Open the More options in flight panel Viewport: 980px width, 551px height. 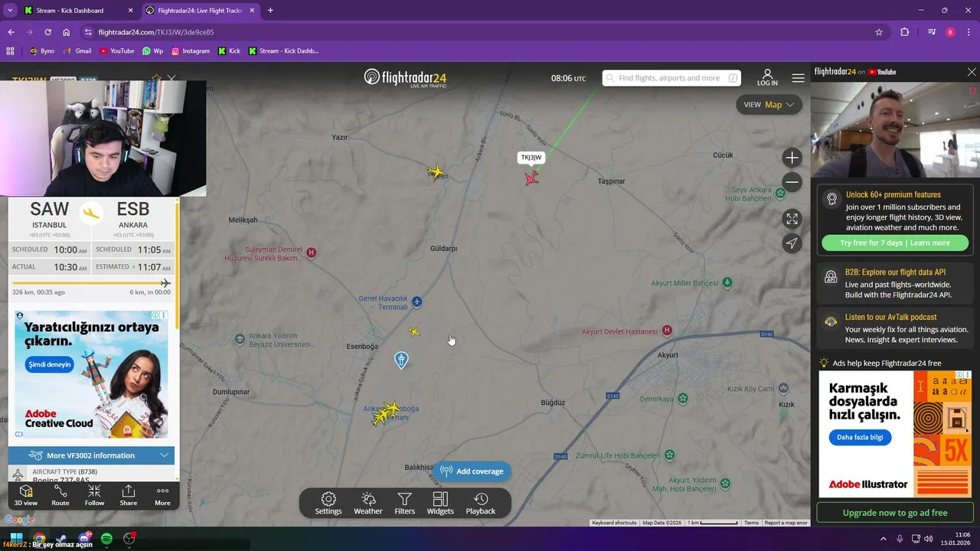pyautogui.click(x=162, y=495)
